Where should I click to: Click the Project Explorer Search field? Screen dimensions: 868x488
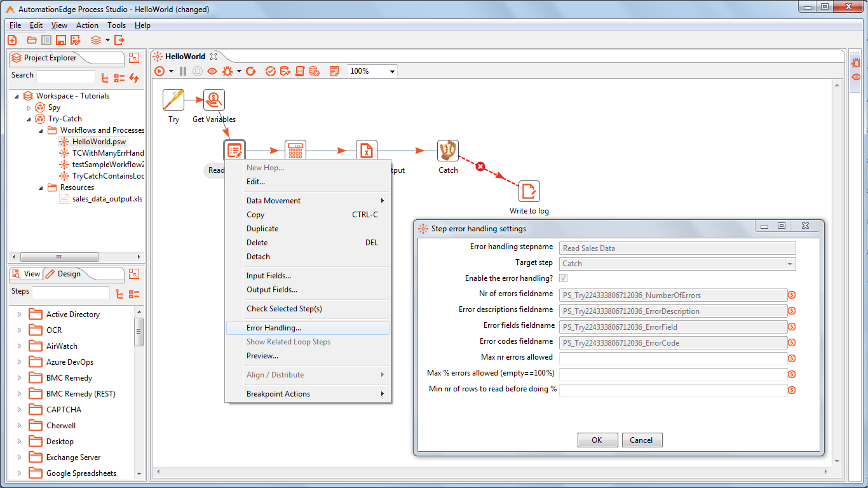[x=65, y=76]
